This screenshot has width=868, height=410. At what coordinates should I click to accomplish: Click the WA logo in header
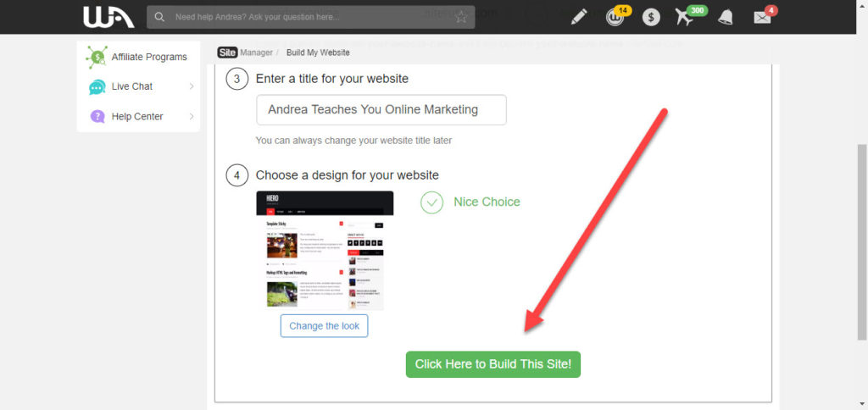tap(108, 17)
